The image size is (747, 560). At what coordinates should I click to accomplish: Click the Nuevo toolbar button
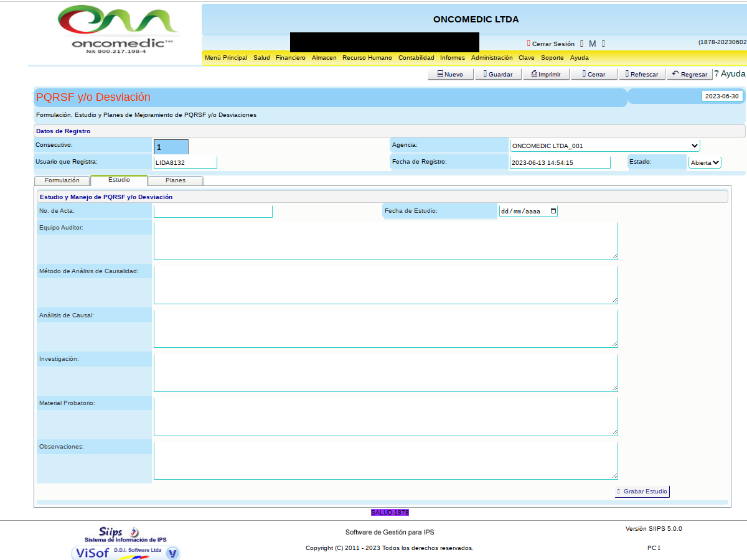pyautogui.click(x=450, y=74)
